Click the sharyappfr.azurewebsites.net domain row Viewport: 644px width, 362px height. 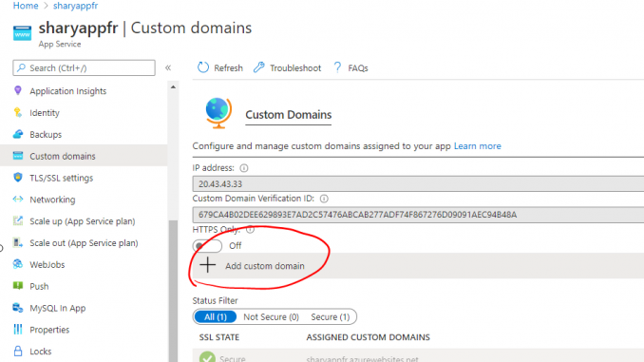click(x=418, y=356)
